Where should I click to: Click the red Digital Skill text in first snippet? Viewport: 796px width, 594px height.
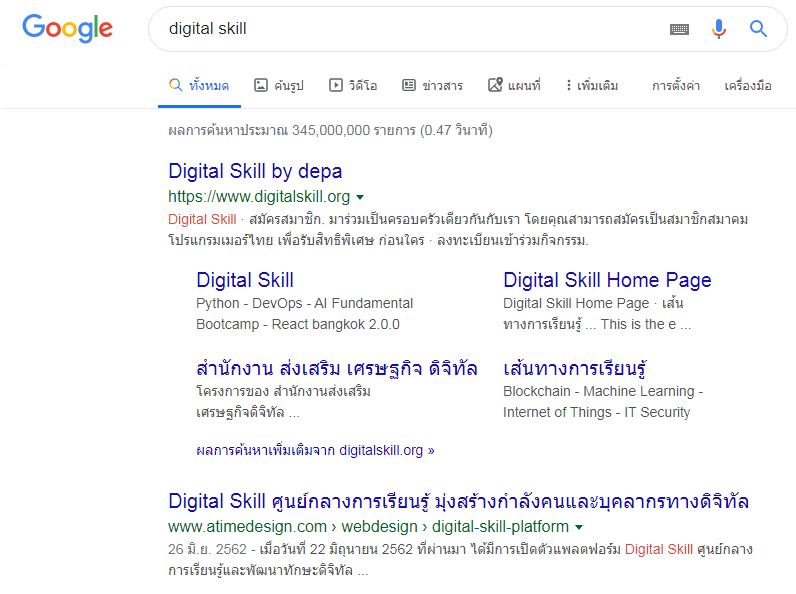point(202,219)
